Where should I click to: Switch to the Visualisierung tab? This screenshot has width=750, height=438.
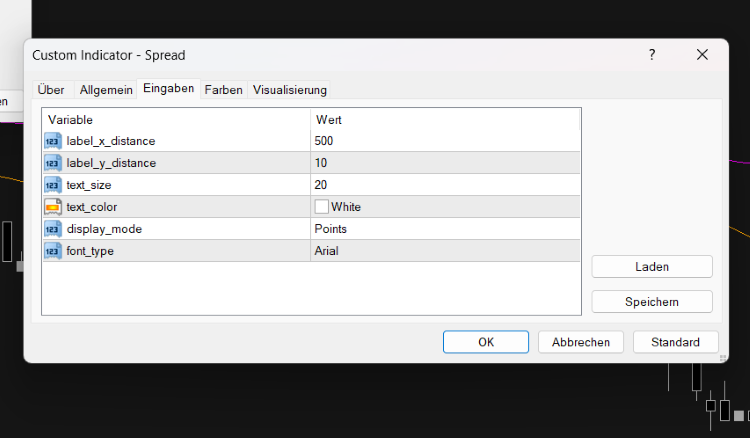click(x=290, y=90)
